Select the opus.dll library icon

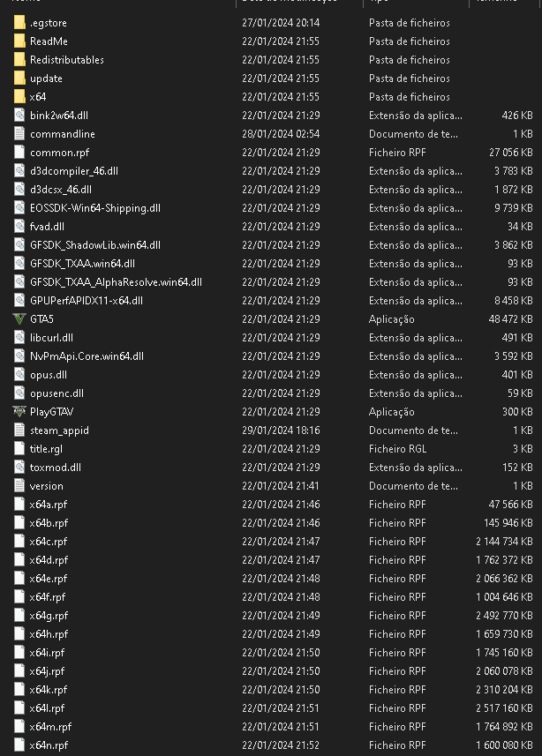[x=19, y=375]
